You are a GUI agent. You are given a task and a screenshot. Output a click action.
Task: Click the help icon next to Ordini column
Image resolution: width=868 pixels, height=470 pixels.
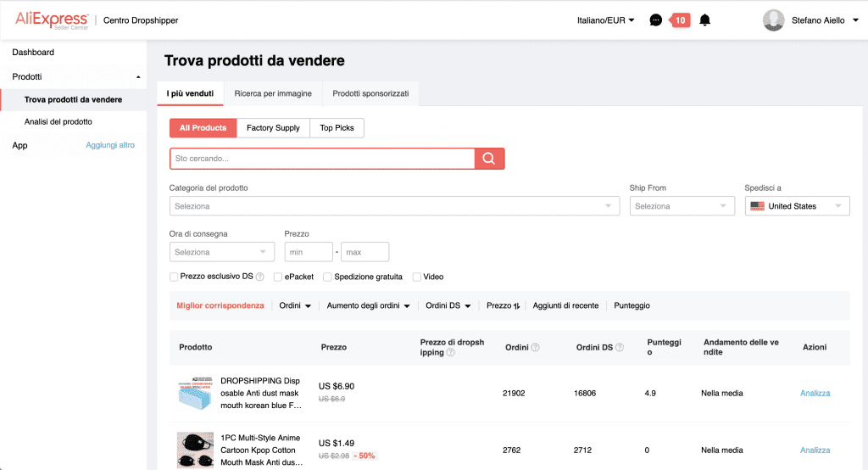click(536, 348)
